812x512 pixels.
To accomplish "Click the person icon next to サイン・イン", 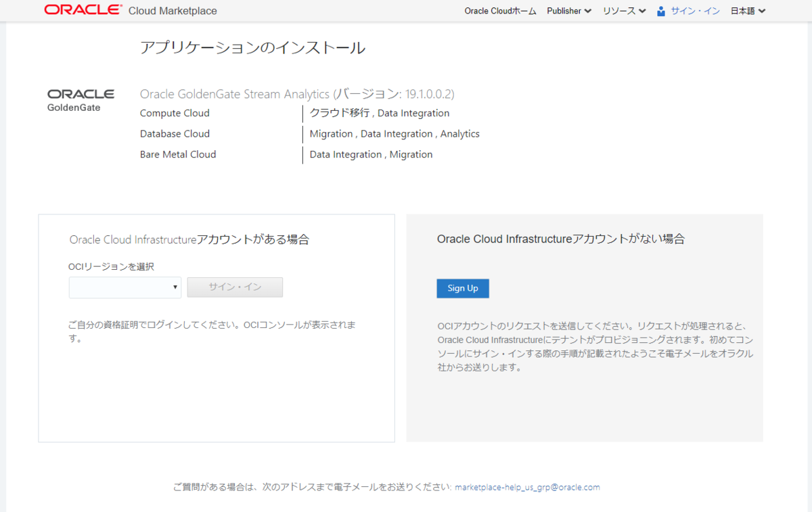I will tap(660, 10).
